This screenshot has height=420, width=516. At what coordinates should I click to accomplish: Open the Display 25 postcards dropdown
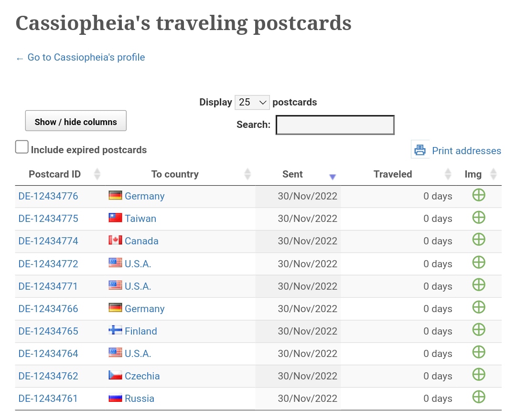click(x=252, y=102)
